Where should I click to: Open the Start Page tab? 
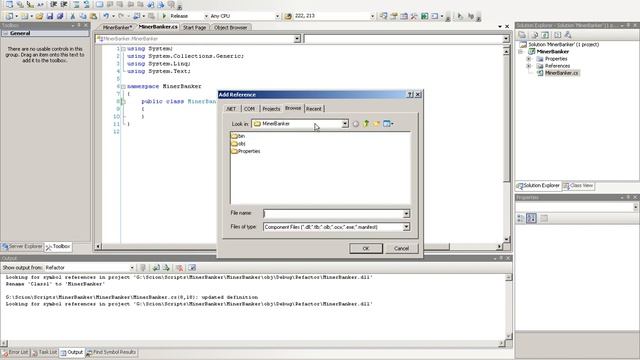(194, 27)
